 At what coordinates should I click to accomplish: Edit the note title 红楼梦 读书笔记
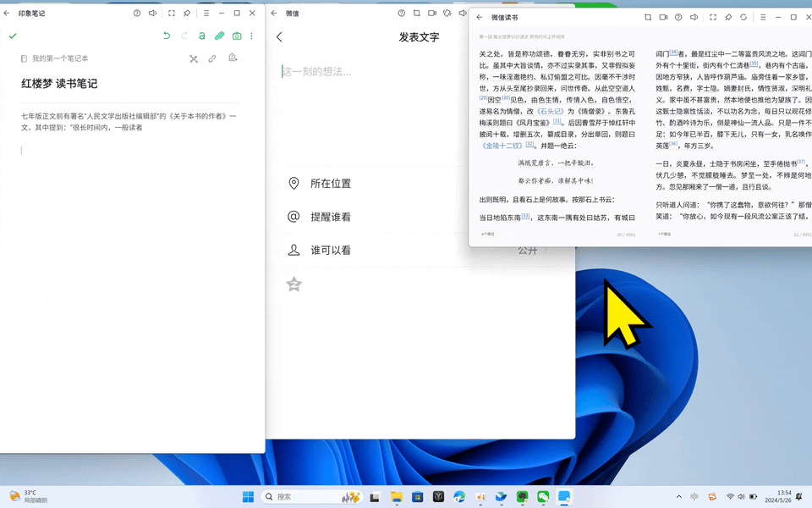click(59, 84)
